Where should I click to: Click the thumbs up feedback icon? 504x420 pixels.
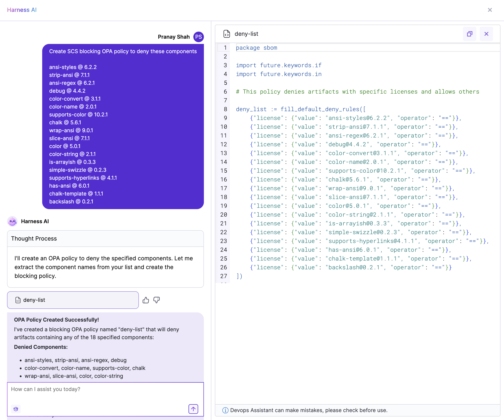[x=146, y=300]
